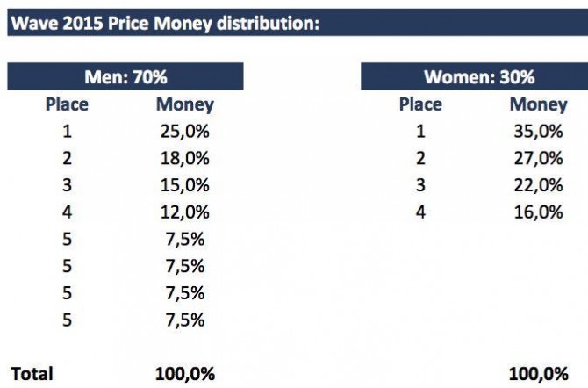Click the 12,0% value
Screen dimensions: 588x388
[185, 212]
